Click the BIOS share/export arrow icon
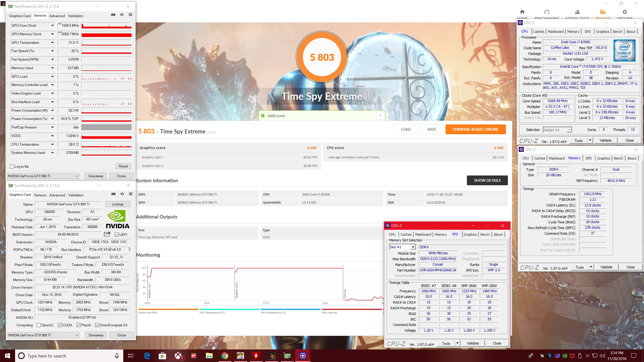644x362 pixels. click(x=107, y=234)
